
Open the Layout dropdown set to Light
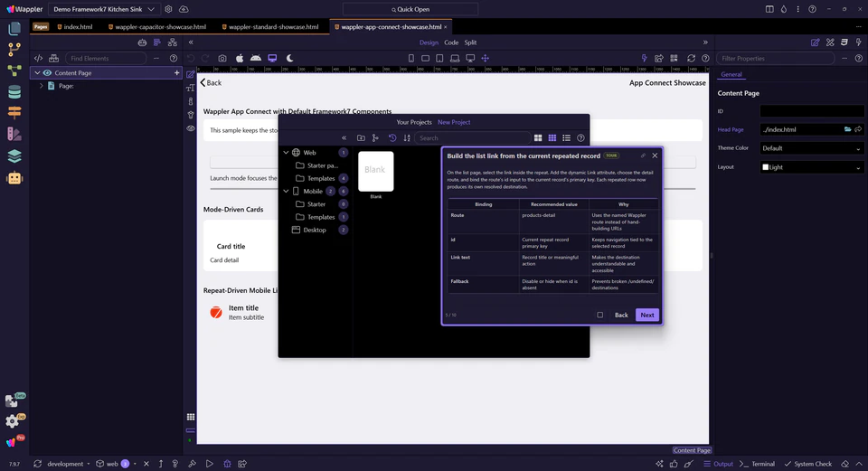812,167
